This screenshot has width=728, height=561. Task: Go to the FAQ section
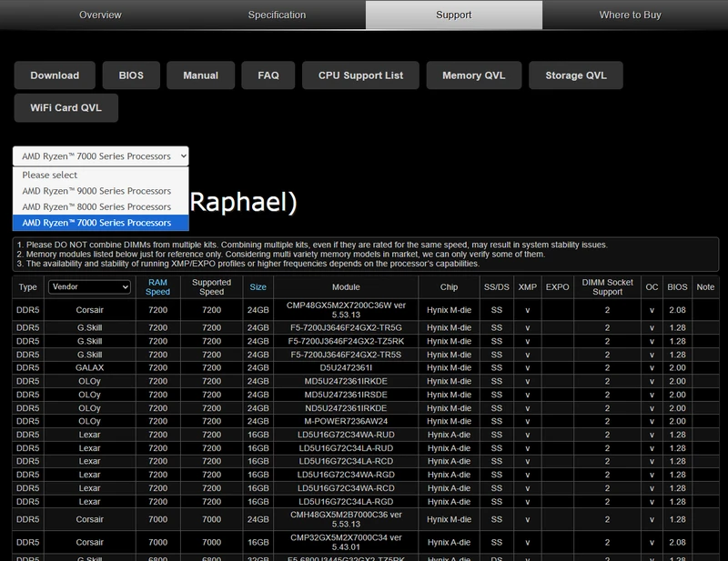tap(268, 75)
